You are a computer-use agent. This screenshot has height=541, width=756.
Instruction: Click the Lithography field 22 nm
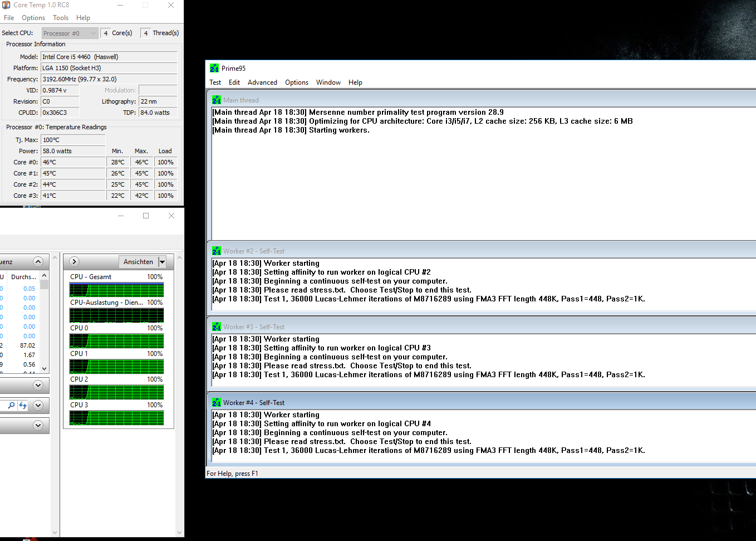click(x=158, y=101)
